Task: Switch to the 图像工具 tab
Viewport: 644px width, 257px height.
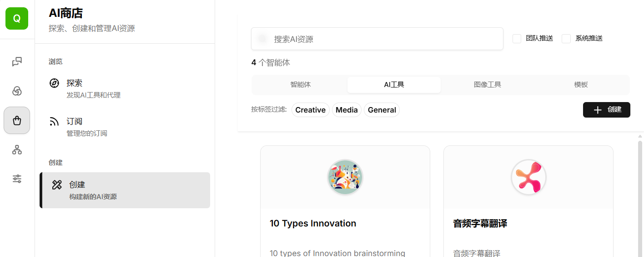Action: coord(487,85)
